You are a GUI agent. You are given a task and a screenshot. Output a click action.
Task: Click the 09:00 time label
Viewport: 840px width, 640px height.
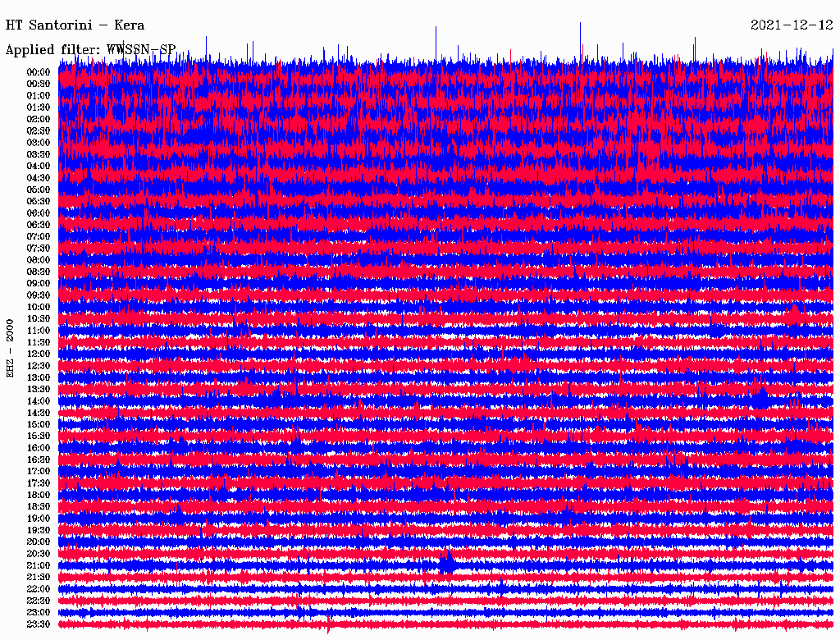[x=39, y=284]
